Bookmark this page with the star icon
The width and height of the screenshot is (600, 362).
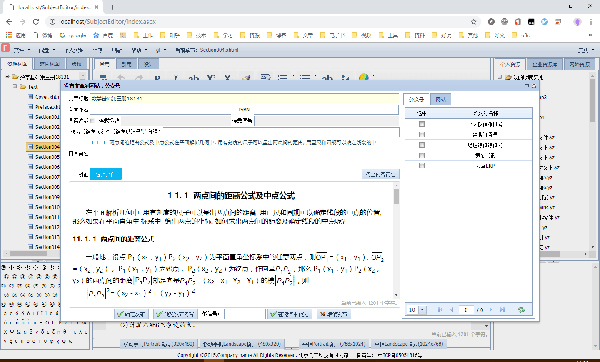coord(474,22)
